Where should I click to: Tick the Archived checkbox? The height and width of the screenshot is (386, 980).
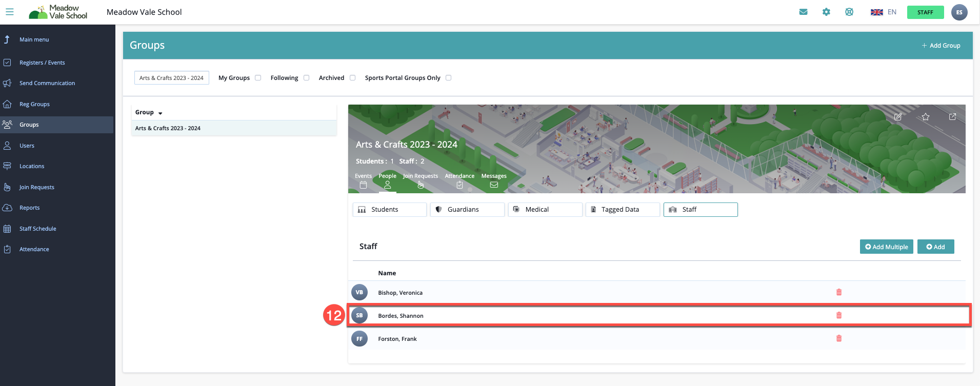[x=352, y=78]
